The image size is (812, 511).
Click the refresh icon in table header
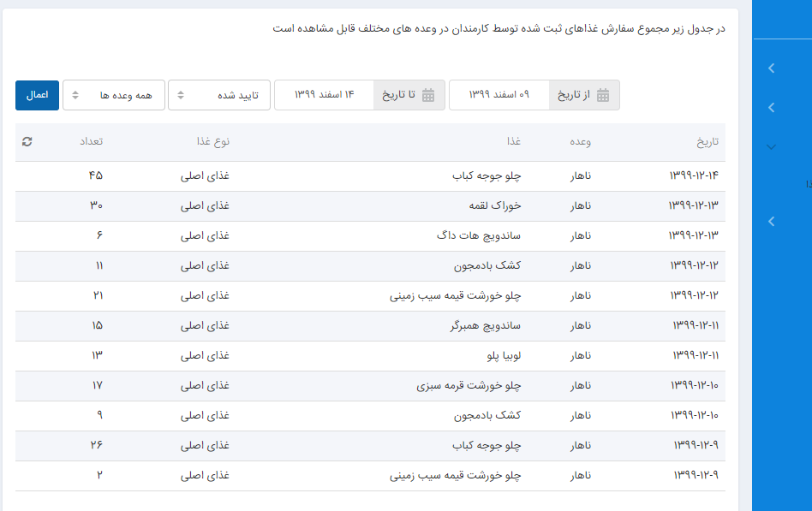coord(27,142)
